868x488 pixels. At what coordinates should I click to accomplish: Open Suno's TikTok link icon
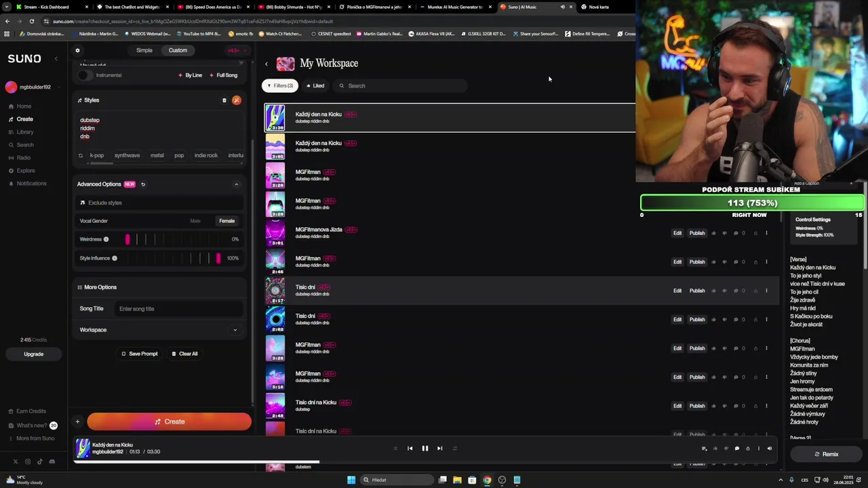point(40,462)
